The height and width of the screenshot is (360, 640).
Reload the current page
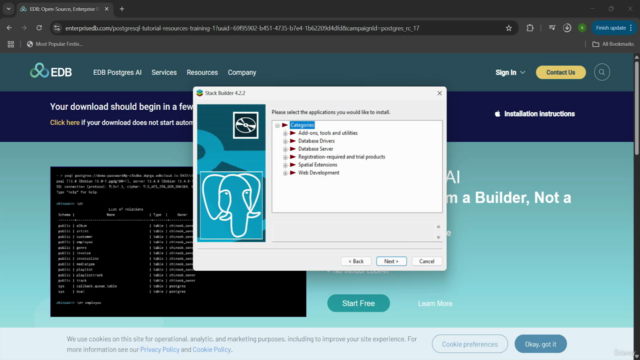tap(39, 28)
